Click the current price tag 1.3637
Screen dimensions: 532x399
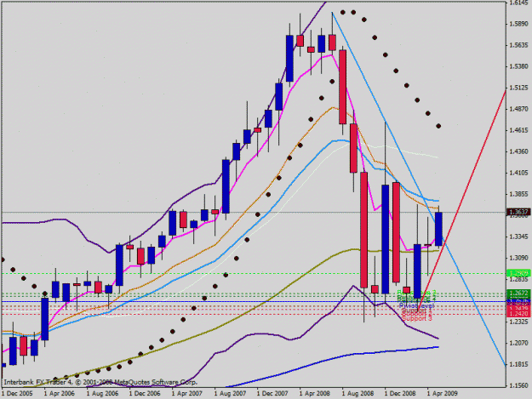[x=518, y=212]
